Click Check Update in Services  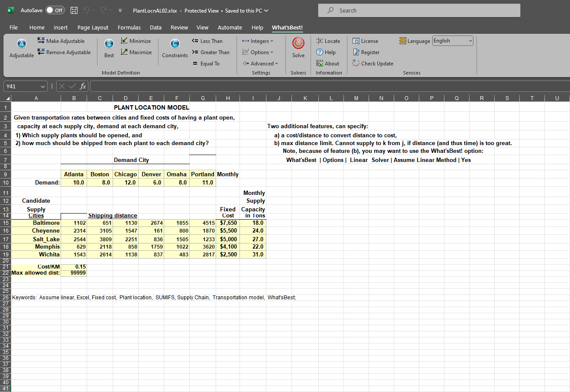pyautogui.click(x=372, y=64)
